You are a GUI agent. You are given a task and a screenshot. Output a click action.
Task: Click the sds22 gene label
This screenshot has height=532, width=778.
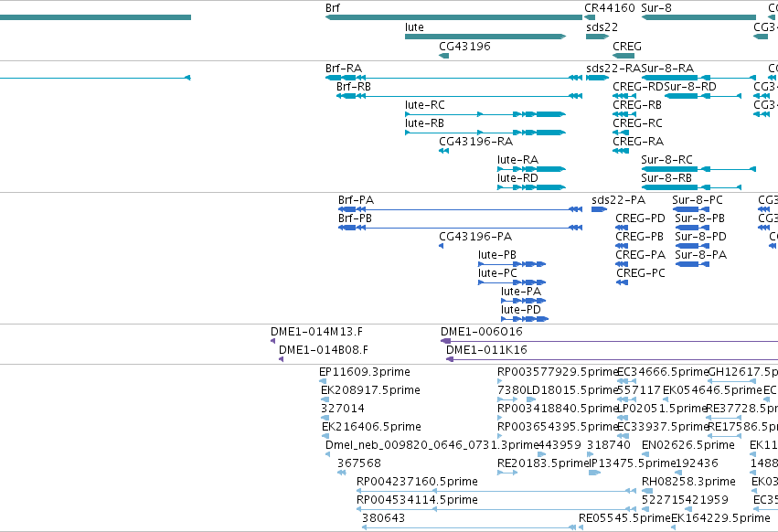(602, 27)
